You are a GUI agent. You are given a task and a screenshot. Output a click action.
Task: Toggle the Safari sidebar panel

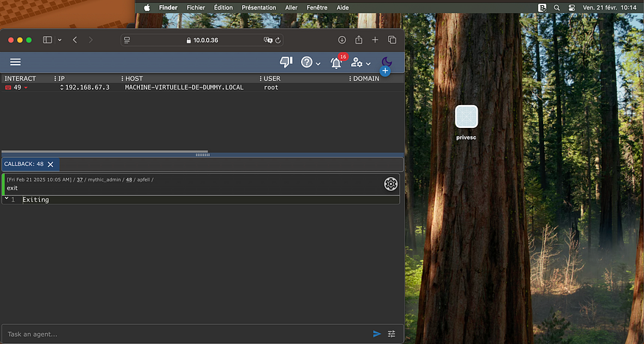48,40
